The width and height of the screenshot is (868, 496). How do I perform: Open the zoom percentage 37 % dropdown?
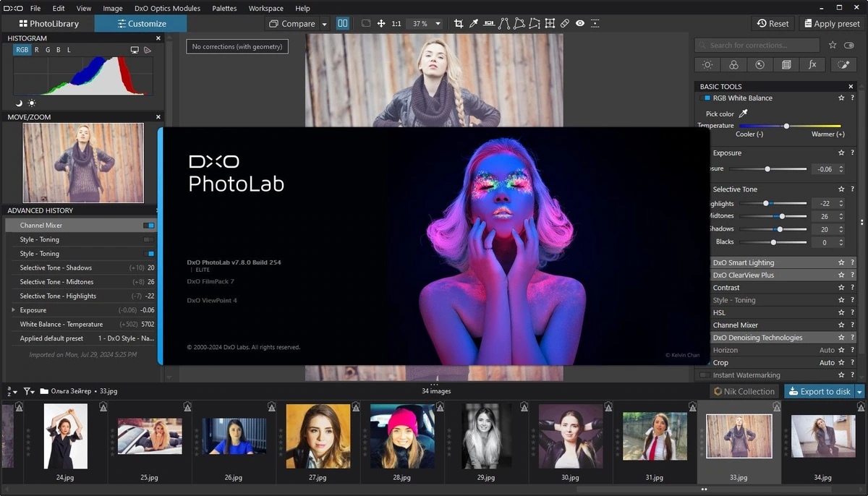426,24
